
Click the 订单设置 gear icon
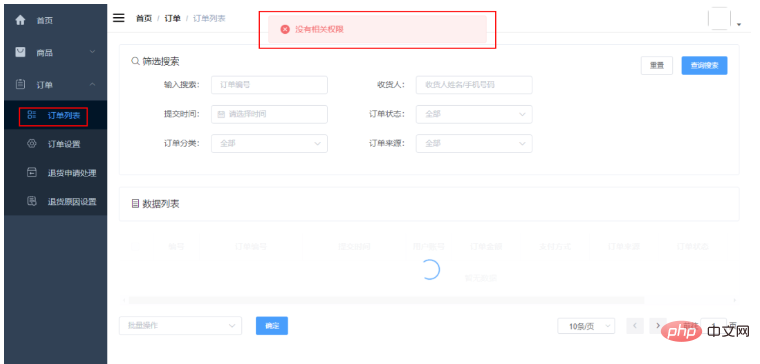(32, 144)
